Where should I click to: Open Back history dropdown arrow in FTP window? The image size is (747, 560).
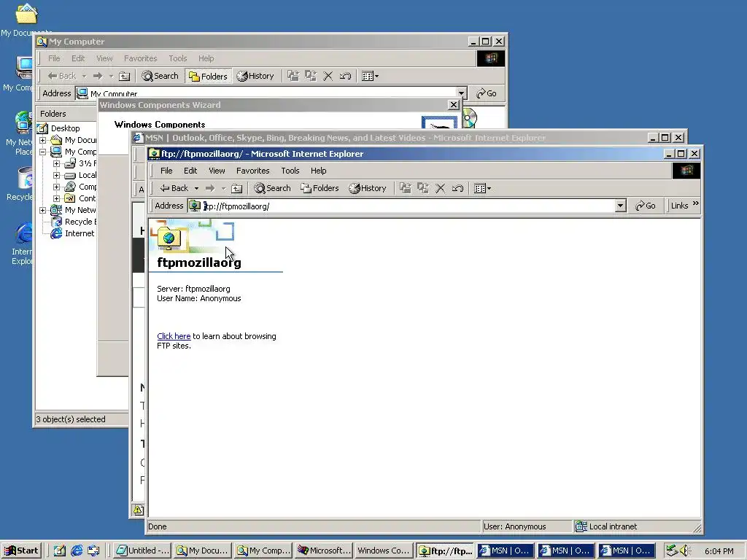point(196,188)
